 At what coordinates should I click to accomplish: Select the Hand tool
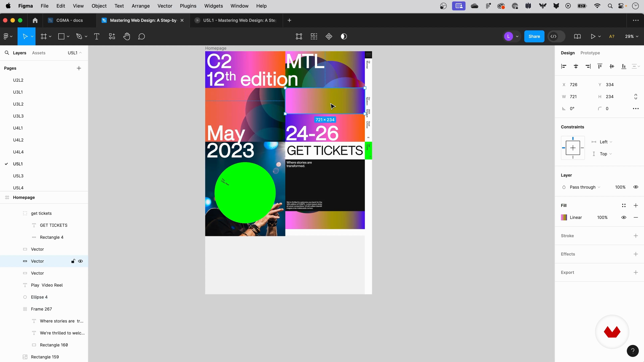(127, 37)
